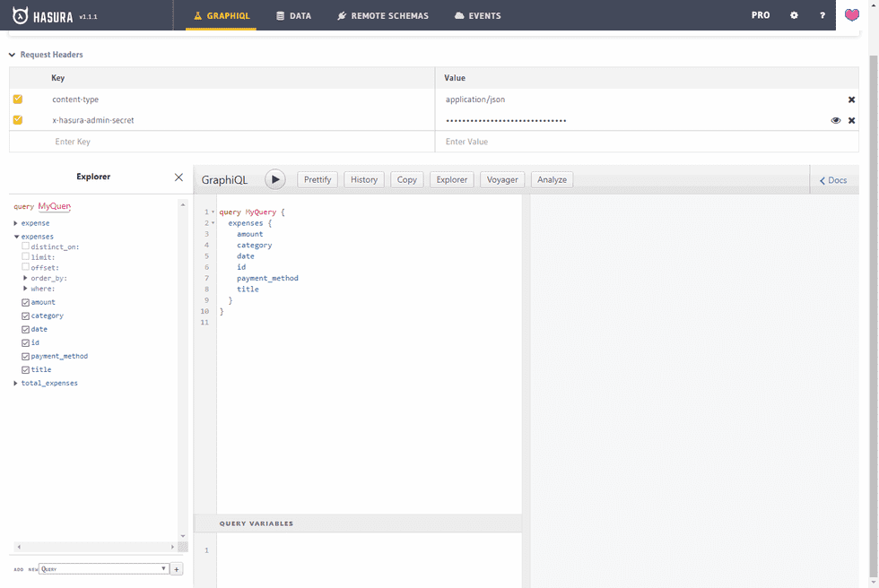Open settings via the gear icon
This screenshot has width=879, height=588.
pyautogui.click(x=794, y=15)
